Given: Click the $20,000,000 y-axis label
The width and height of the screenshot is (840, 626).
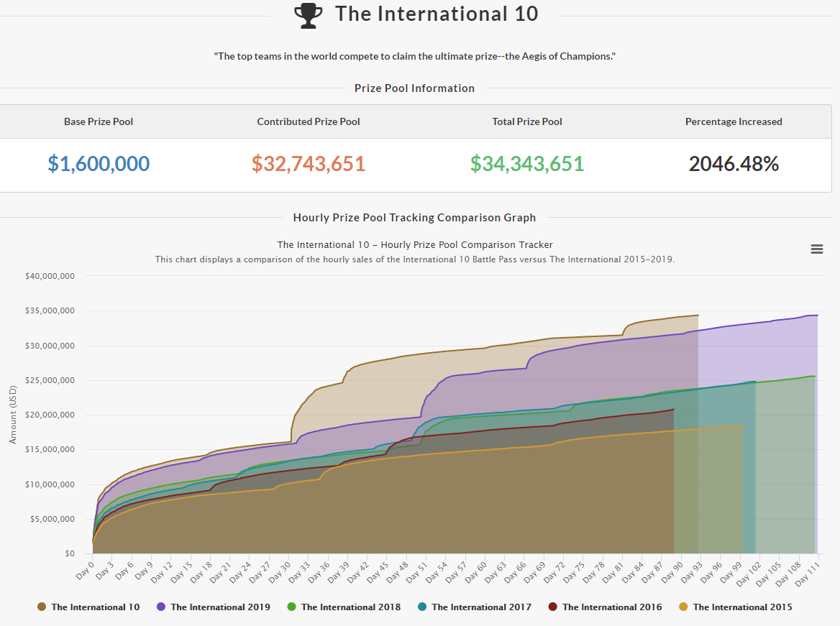Looking at the screenshot, I should pos(50,415).
